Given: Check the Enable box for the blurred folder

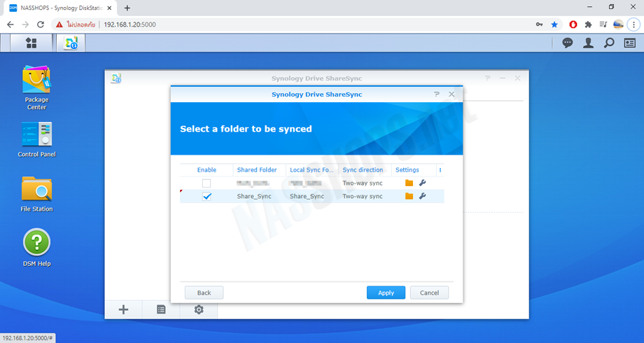Looking at the screenshot, I should [x=206, y=183].
